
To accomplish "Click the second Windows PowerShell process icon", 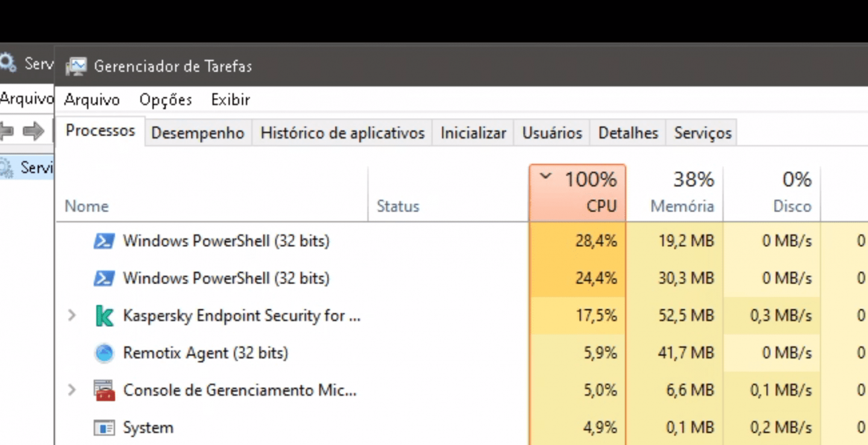I will [x=104, y=279].
